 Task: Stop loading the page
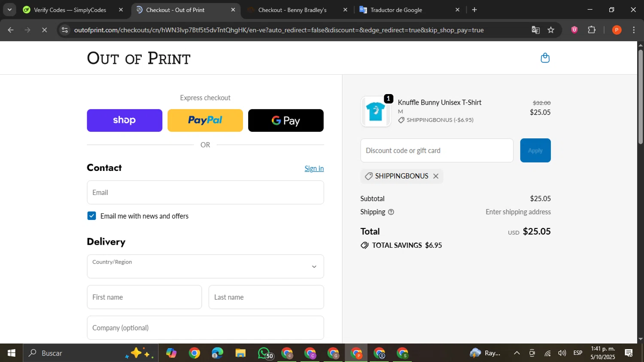click(44, 30)
